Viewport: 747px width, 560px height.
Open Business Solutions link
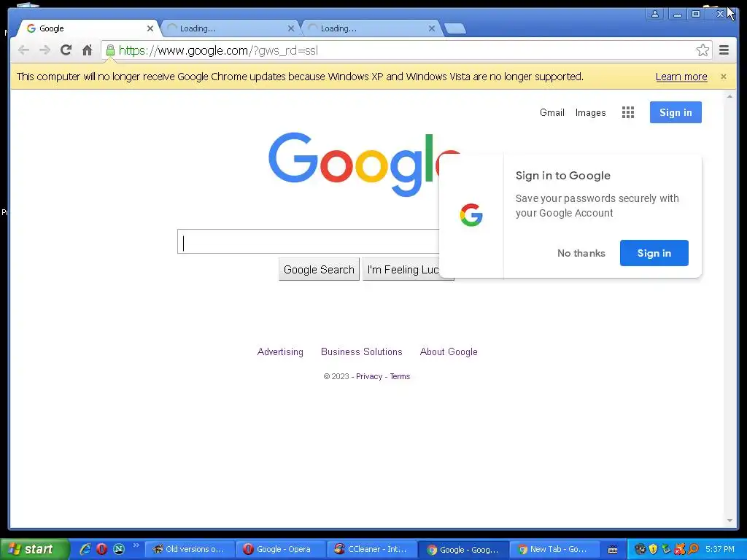362,351
